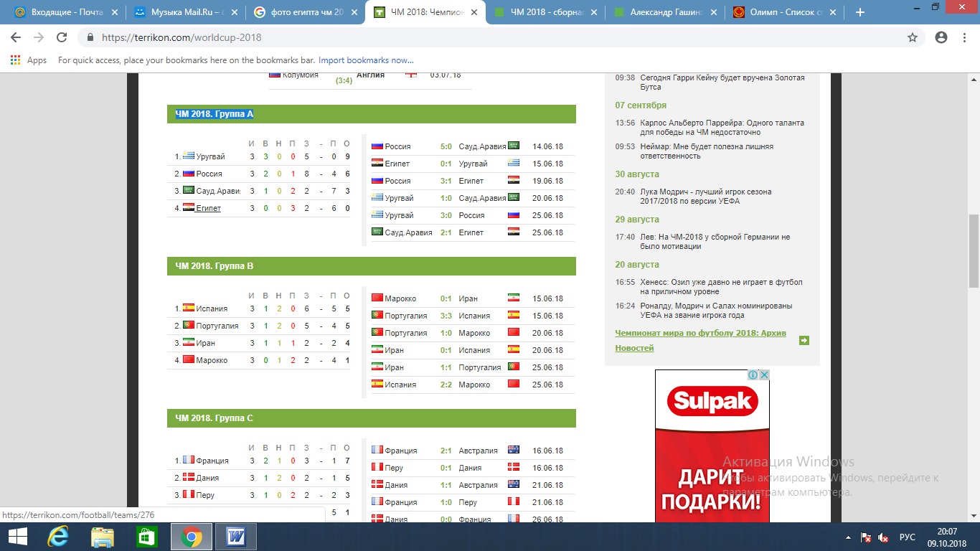Viewport: 980px width, 551px height.
Task: Open Chrome profile account icon
Action: tap(941, 37)
